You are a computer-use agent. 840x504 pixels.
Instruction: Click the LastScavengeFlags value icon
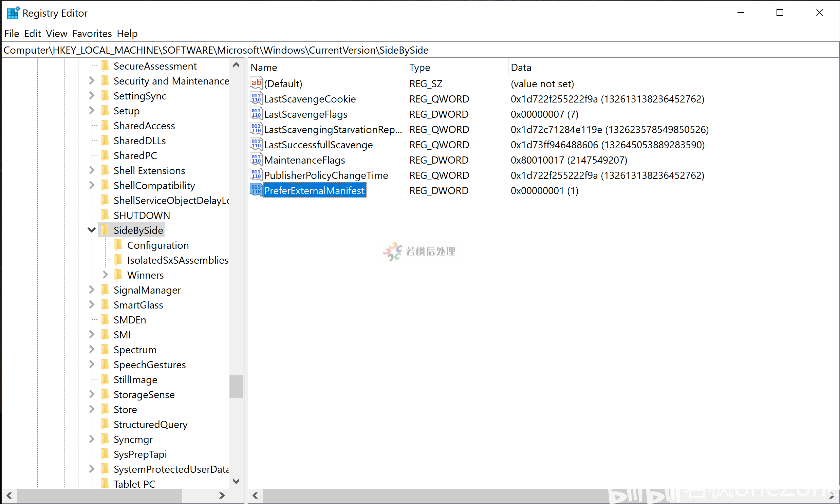pyautogui.click(x=256, y=114)
